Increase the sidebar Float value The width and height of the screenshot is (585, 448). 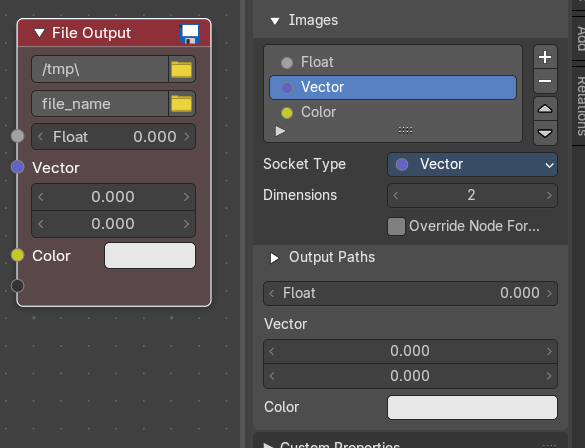[549, 293]
